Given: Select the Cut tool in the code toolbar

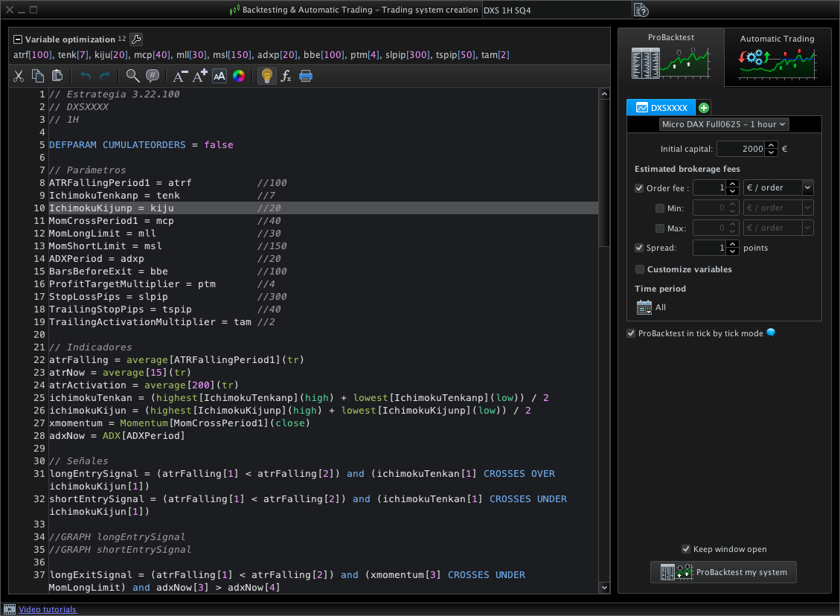Looking at the screenshot, I should point(19,76).
